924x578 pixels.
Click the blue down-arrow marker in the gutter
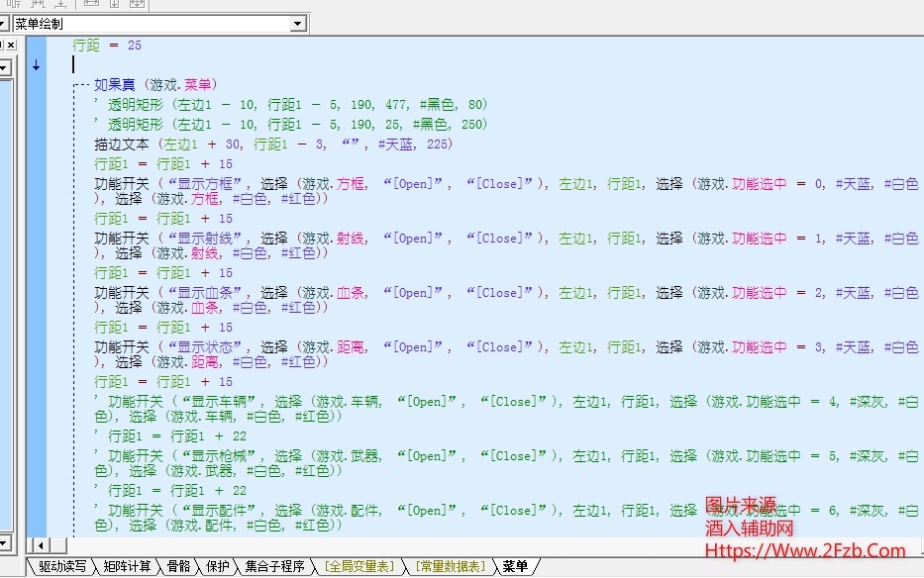(37, 66)
